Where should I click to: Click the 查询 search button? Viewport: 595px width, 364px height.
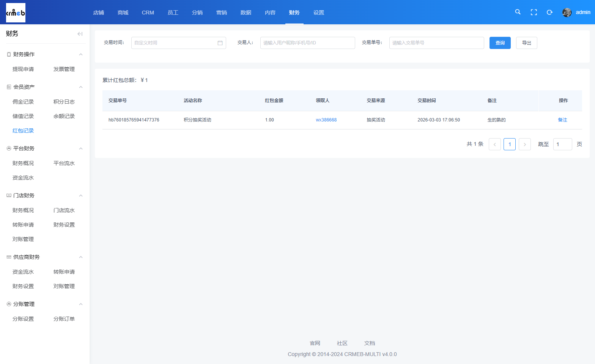500,43
